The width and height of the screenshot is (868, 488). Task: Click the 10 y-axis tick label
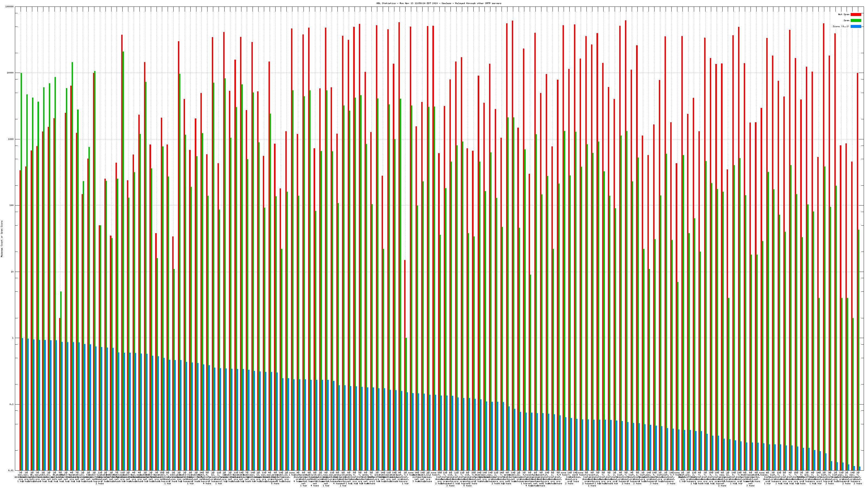12,272
